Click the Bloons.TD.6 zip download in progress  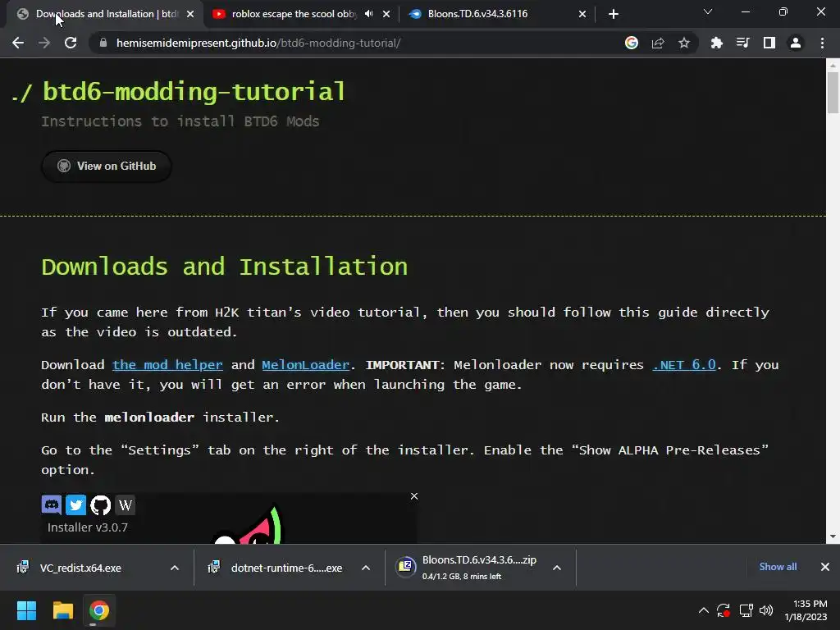[466, 568]
